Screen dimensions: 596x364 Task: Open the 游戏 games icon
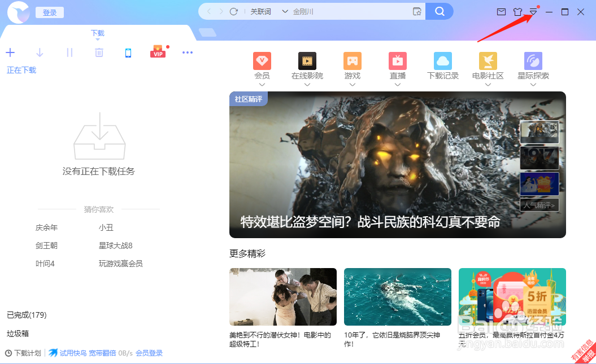[x=353, y=61]
